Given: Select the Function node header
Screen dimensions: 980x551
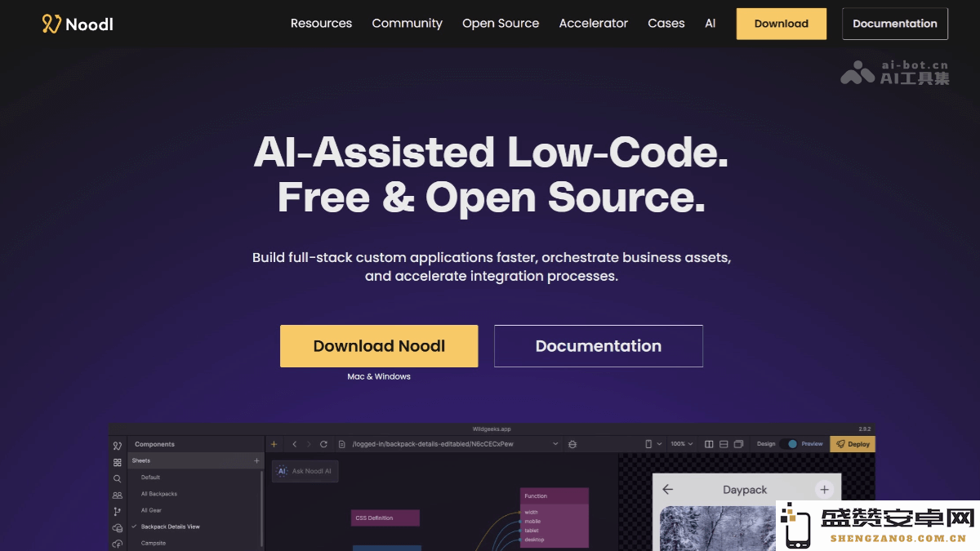Looking at the screenshot, I should click(x=555, y=496).
